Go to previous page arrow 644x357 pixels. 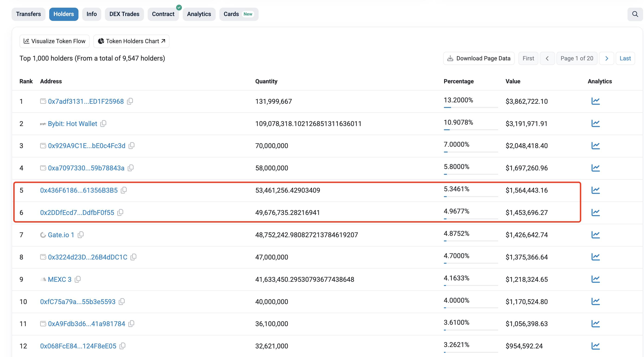pos(547,58)
